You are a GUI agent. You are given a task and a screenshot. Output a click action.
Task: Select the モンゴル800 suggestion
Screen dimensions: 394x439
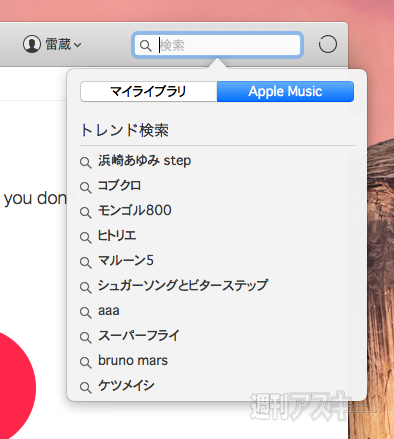[x=135, y=211]
